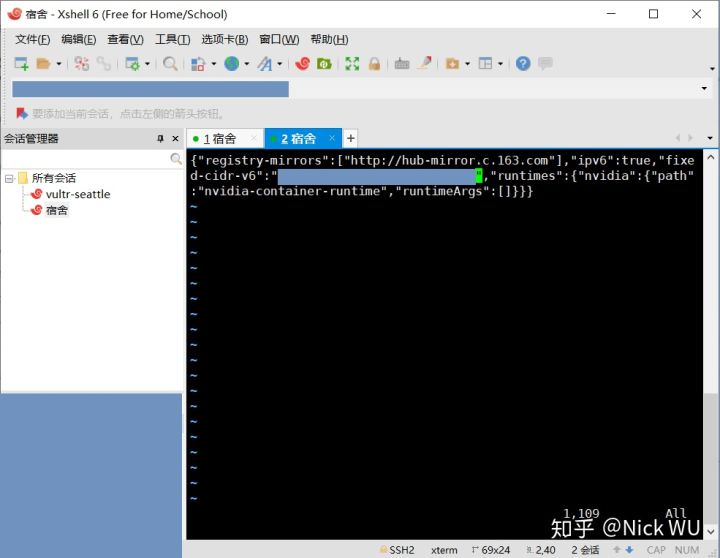Open the 编辑(E) menu
The width and height of the screenshot is (720, 558).
pos(79,39)
